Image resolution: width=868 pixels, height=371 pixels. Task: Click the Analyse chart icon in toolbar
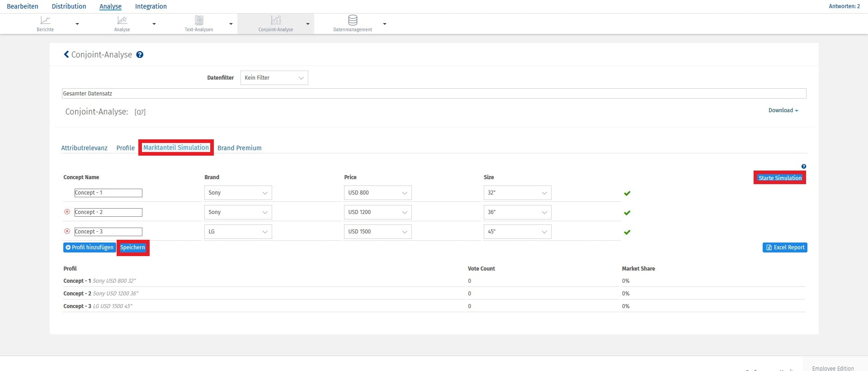(x=122, y=20)
